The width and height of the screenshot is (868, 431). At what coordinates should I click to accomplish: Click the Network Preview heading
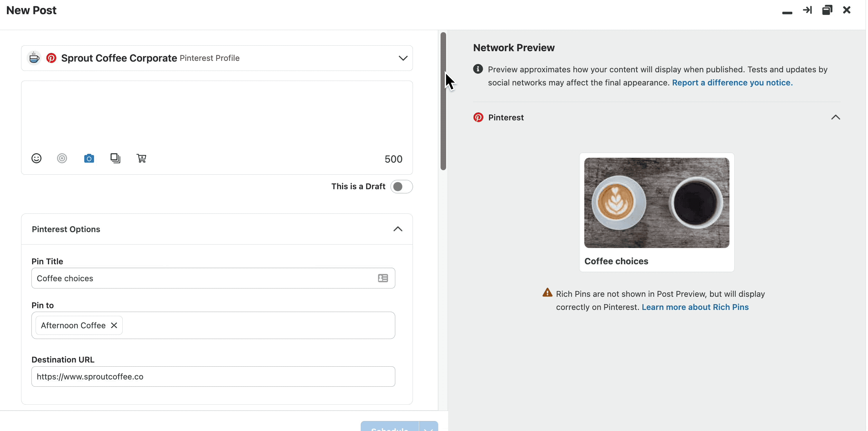point(514,48)
